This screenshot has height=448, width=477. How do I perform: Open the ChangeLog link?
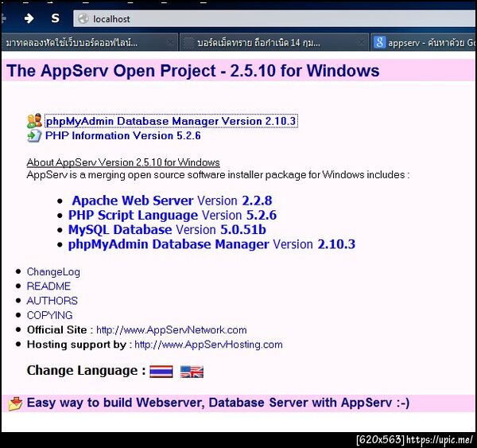[x=53, y=271]
